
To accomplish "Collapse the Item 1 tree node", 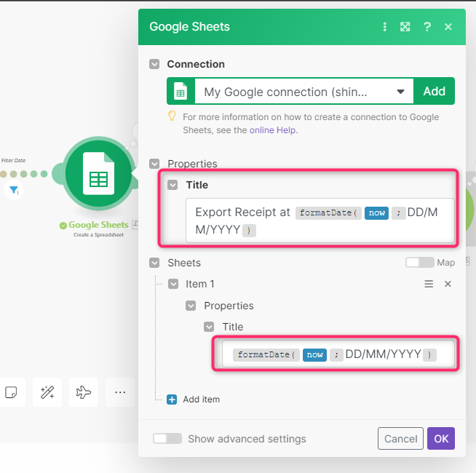I will (172, 284).
